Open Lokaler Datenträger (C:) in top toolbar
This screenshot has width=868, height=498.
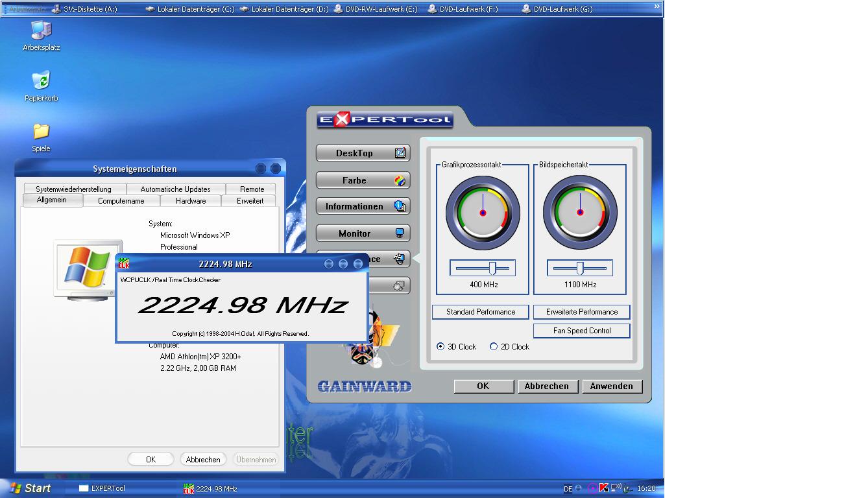click(190, 9)
